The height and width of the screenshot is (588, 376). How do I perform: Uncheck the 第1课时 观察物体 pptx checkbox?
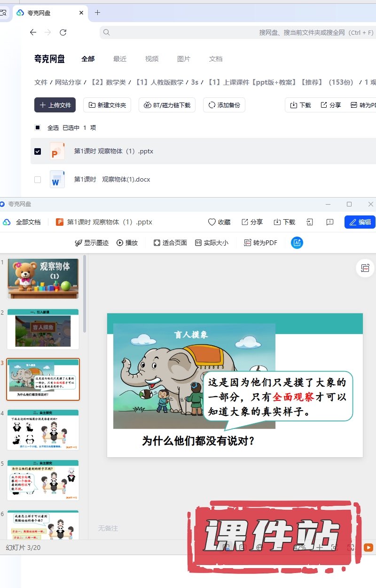click(38, 151)
